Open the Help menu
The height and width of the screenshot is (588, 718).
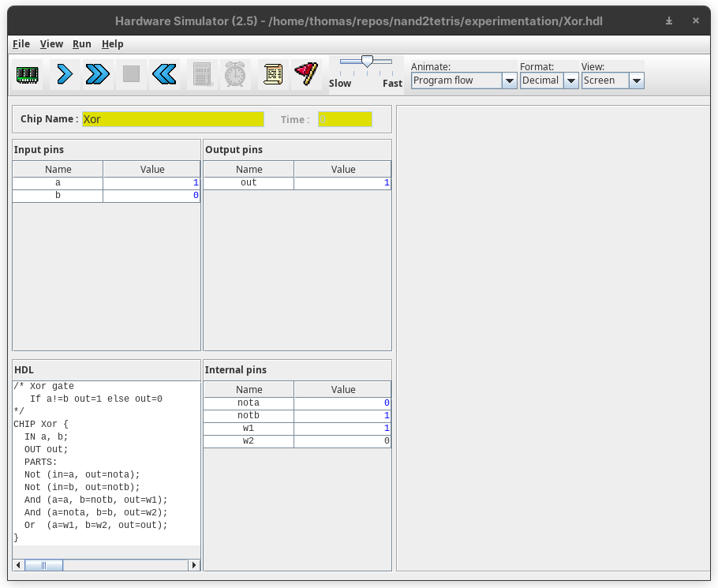click(x=113, y=44)
